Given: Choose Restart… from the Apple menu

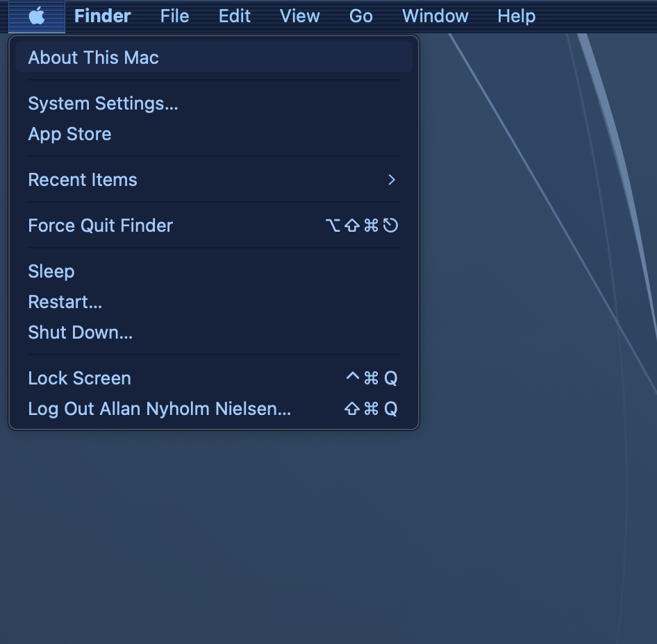Looking at the screenshot, I should [x=214, y=302].
